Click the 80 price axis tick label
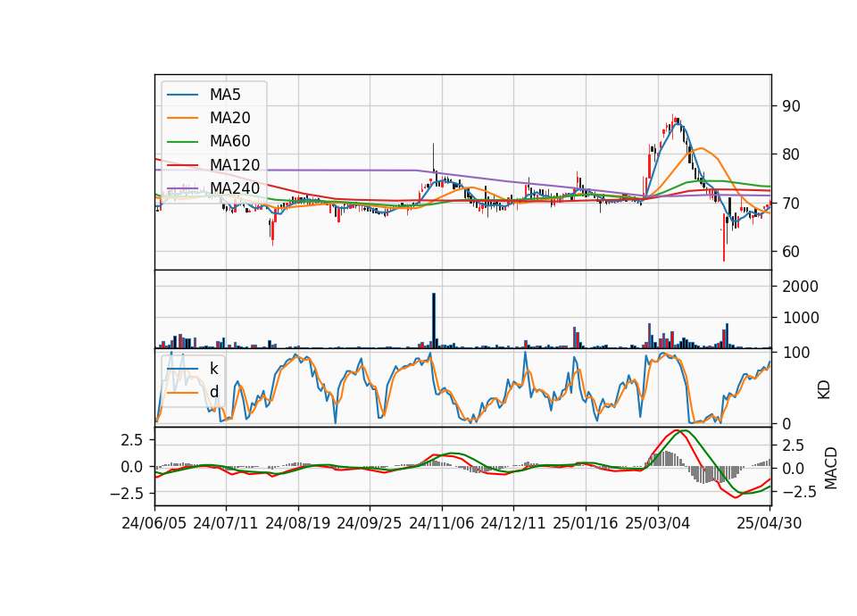Screen dimensions: 857x616 tap(791, 155)
